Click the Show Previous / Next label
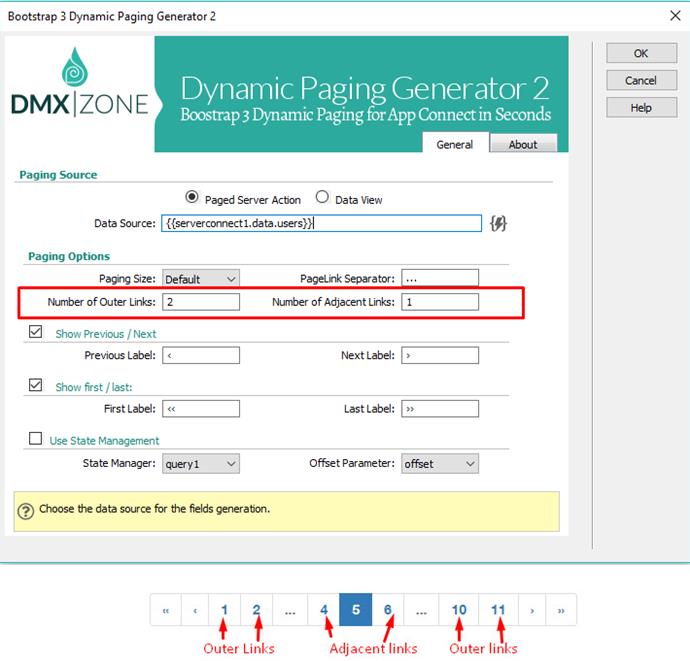This screenshot has width=690, height=661. (x=106, y=334)
